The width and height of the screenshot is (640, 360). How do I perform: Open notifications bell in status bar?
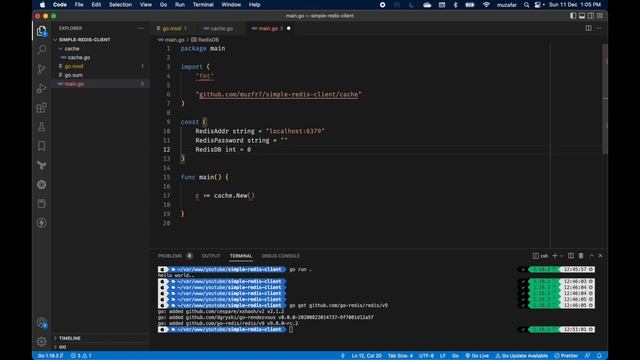[599, 356]
